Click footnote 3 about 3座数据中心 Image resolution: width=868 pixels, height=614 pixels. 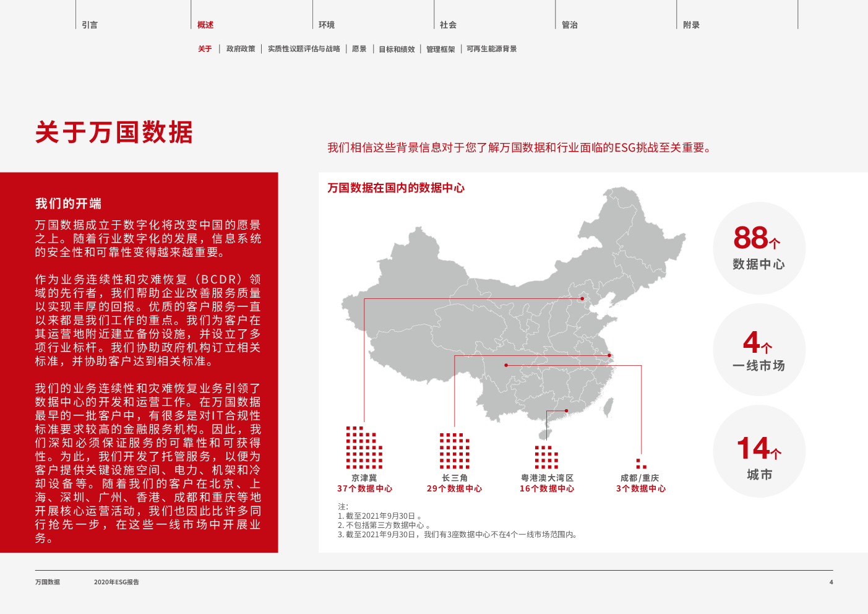click(458, 534)
